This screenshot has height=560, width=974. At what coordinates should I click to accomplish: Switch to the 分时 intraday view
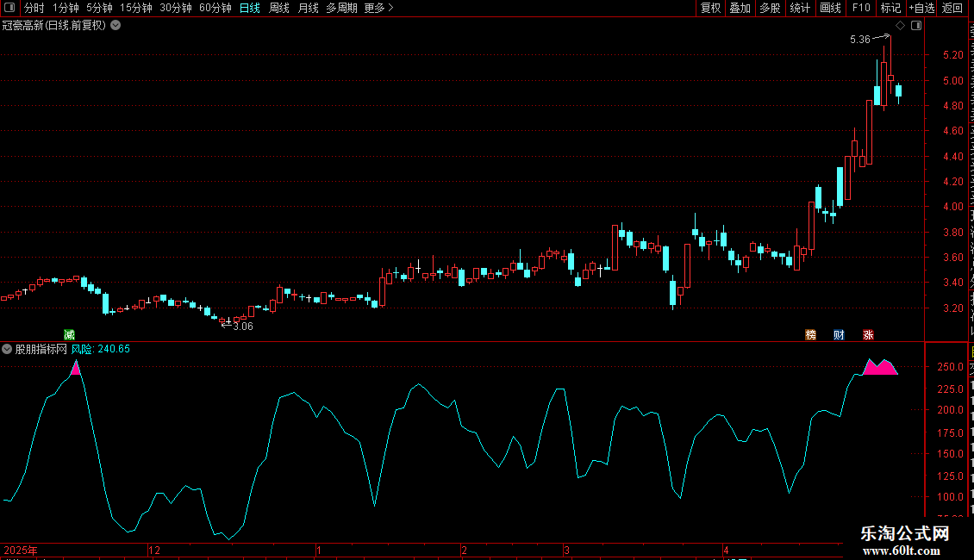(x=34, y=8)
